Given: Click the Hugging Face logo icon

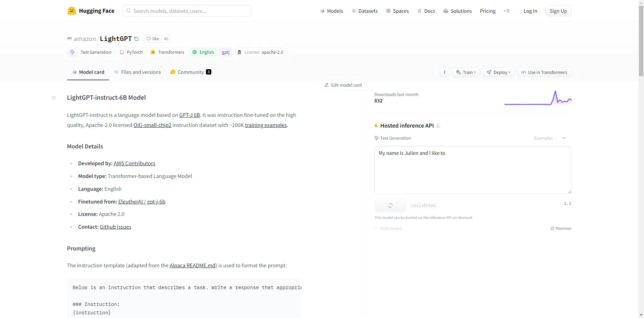Looking at the screenshot, I should click(71, 11).
